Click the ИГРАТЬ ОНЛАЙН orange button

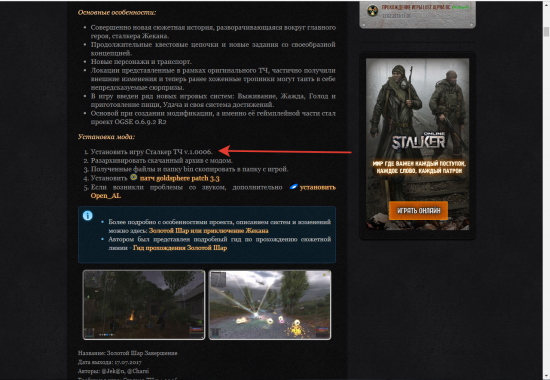(x=418, y=211)
